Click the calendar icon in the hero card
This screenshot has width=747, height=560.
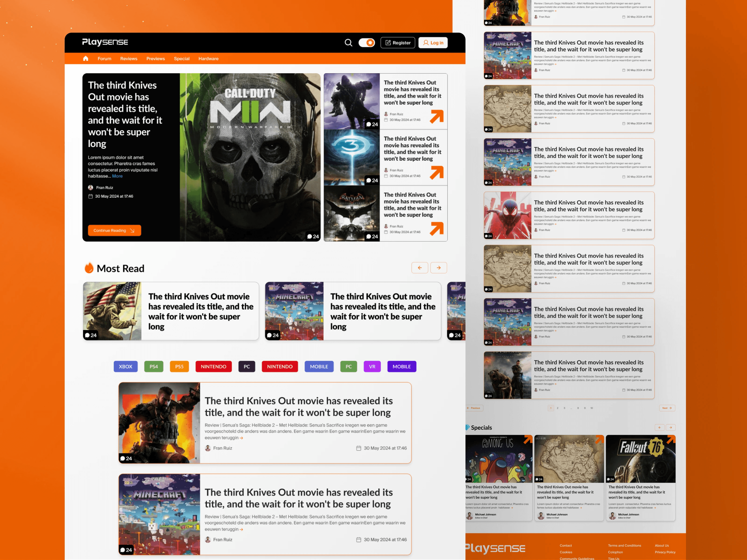[x=91, y=196]
